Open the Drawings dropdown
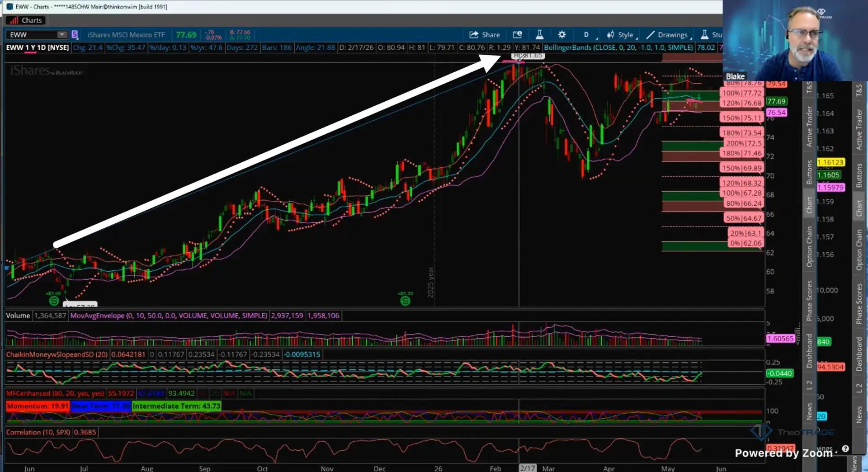Image resolution: width=868 pixels, height=472 pixels. (x=669, y=35)
